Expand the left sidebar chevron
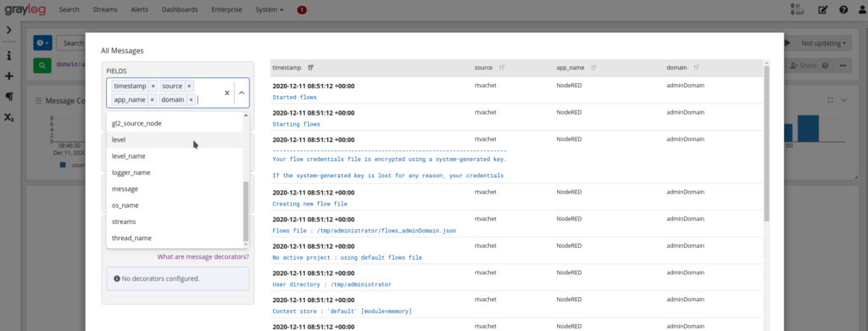Image resolution: width=868 pixels, height=331 pixels. [8, 30]
